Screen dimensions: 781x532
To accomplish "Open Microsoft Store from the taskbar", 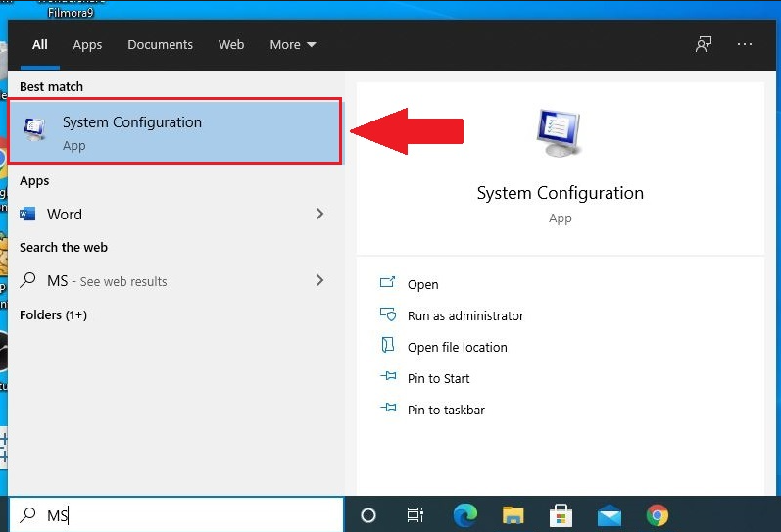I will pos(561,515).
